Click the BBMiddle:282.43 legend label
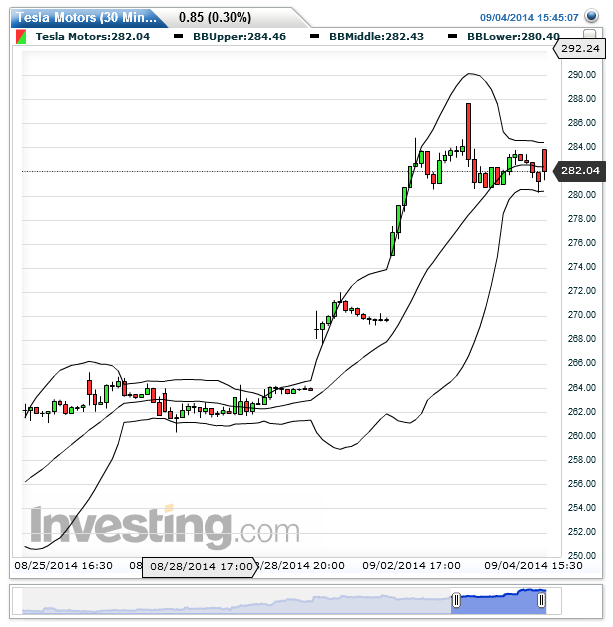Viewport: 613px width, 627px height. (x=376, y=36)
